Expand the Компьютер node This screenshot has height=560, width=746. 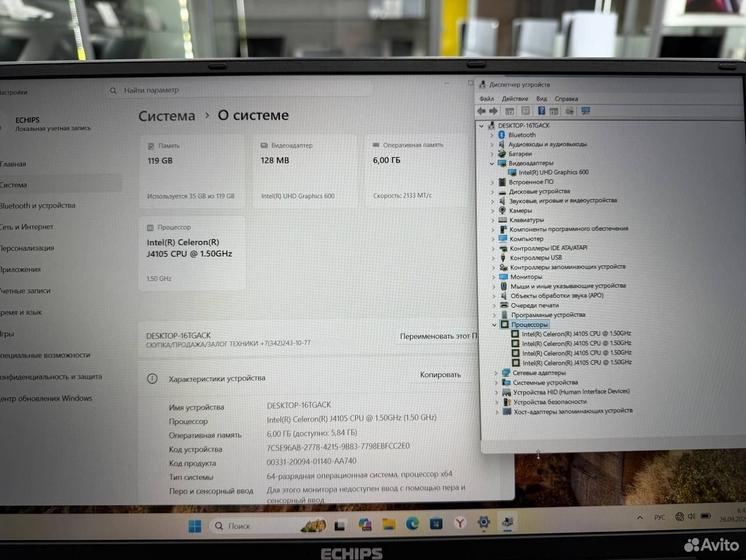(x=493, y=239)
